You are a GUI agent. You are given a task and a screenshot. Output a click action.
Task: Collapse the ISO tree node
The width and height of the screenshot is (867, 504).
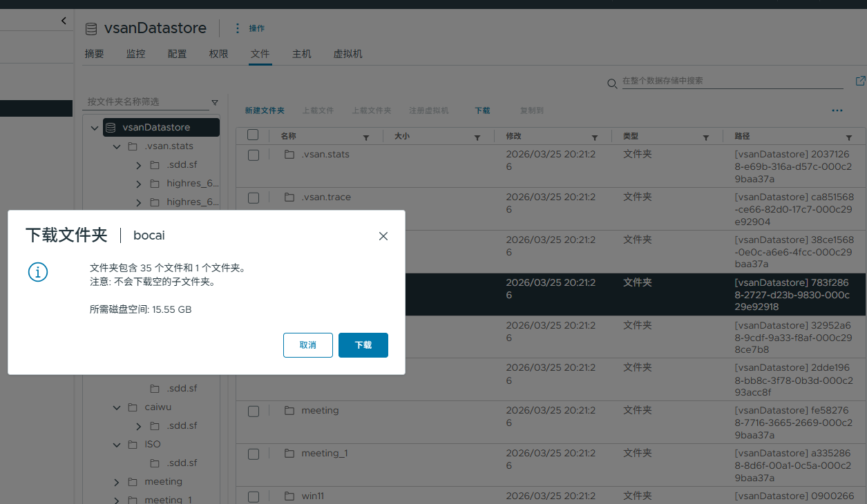click(117, 445)
